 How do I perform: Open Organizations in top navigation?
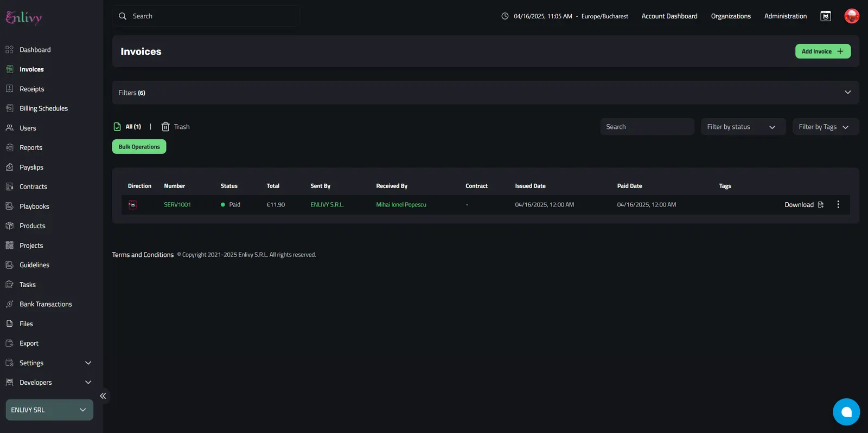[x=731, y=16]
